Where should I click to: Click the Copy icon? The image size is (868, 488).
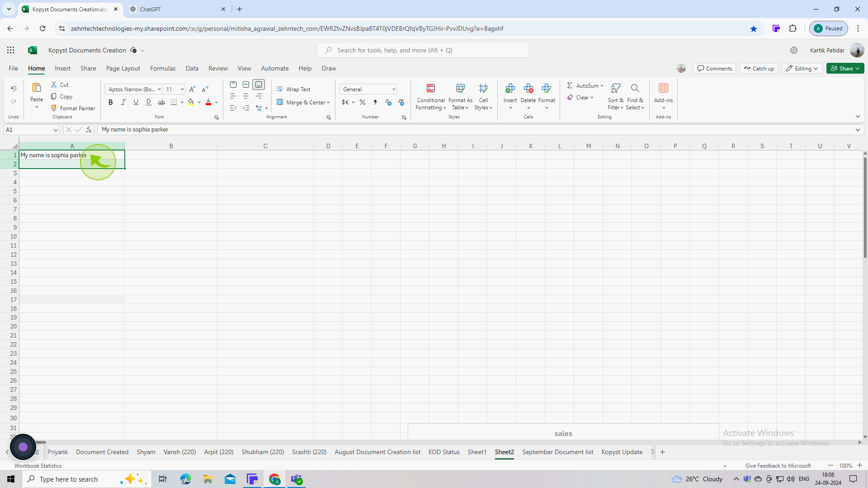[x=54, y=96]
